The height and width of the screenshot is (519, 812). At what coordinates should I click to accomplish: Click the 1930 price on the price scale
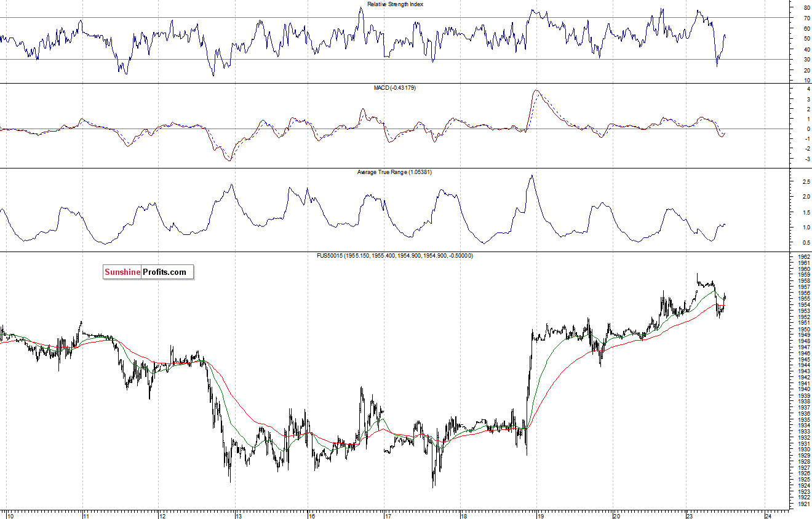803,450
